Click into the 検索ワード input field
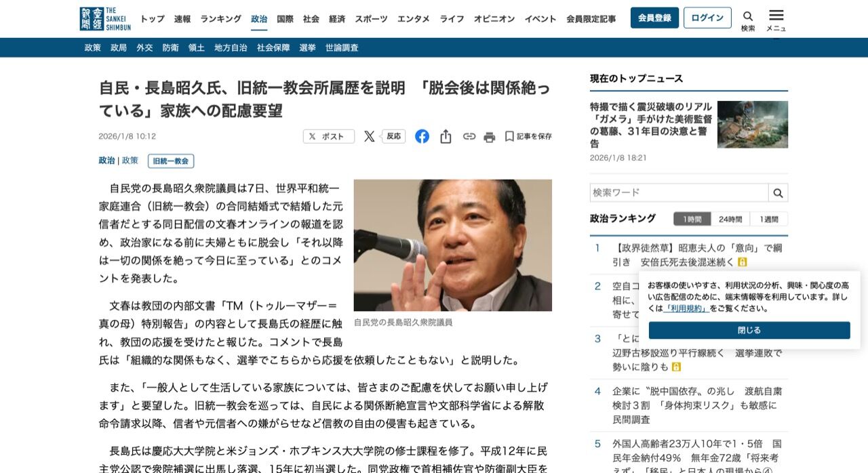Image resolution: width=868 pixels, height=473 pixels. (679, 192)
